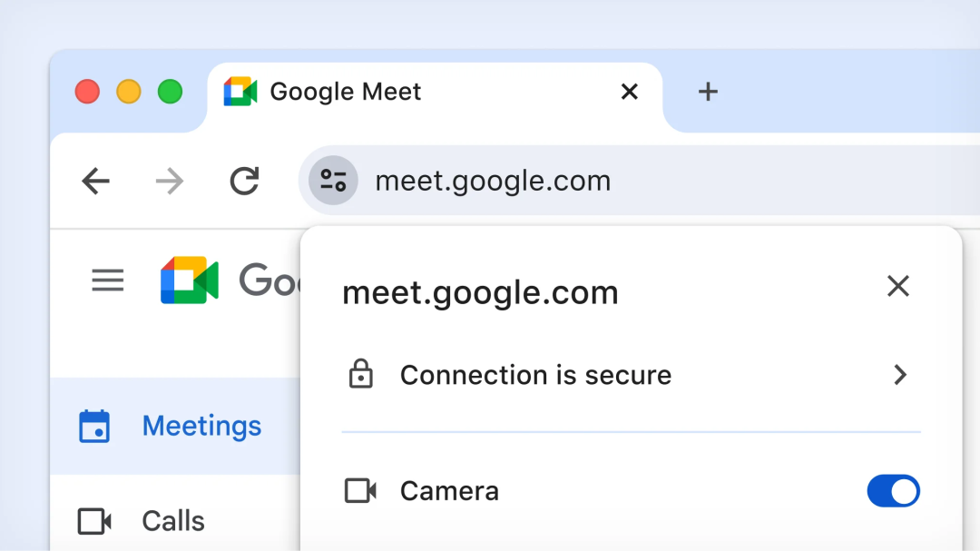Close the Google Meet tab
Screen dimensions: 980x551
630,92
